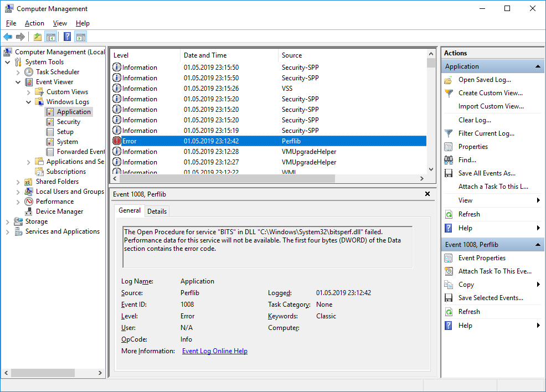The image size is (546, 392).
Task: Open the Help menu in menu bar
Action: [83, 23]
